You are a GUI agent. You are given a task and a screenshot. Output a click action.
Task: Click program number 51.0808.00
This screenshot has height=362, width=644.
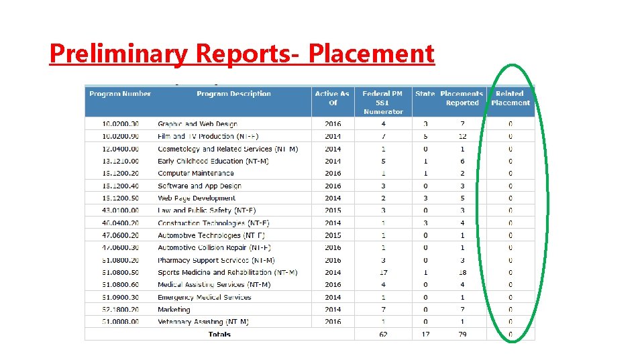point(120,322)
